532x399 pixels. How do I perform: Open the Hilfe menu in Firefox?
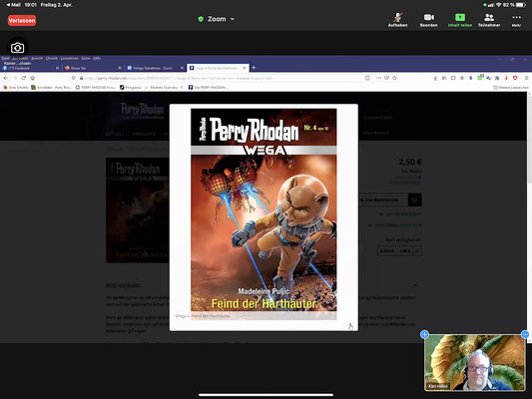point(97,58)
